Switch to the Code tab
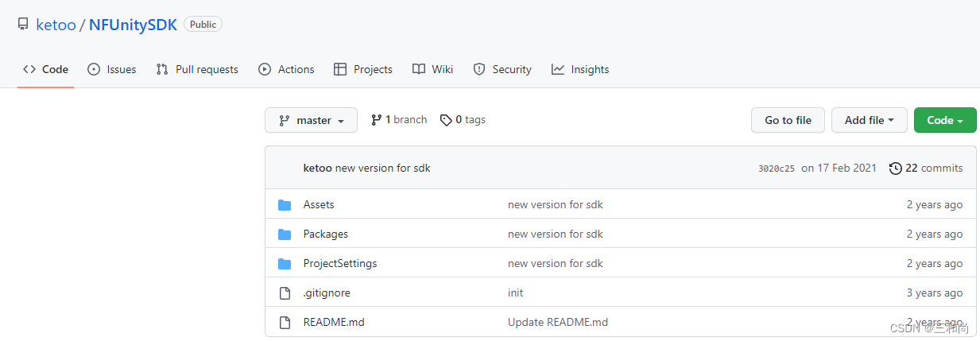This screenshot has height=341, width=980. (x=45, y=69)
